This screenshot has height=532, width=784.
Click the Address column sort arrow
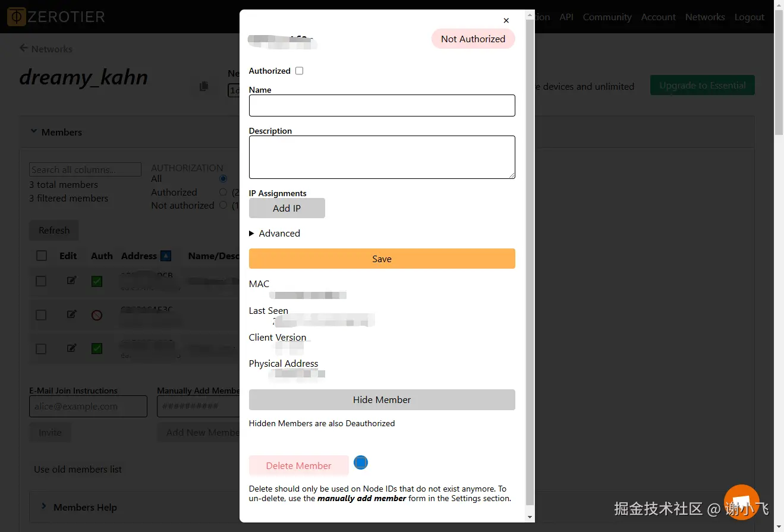pyautogui.click(x=166, y=256)
